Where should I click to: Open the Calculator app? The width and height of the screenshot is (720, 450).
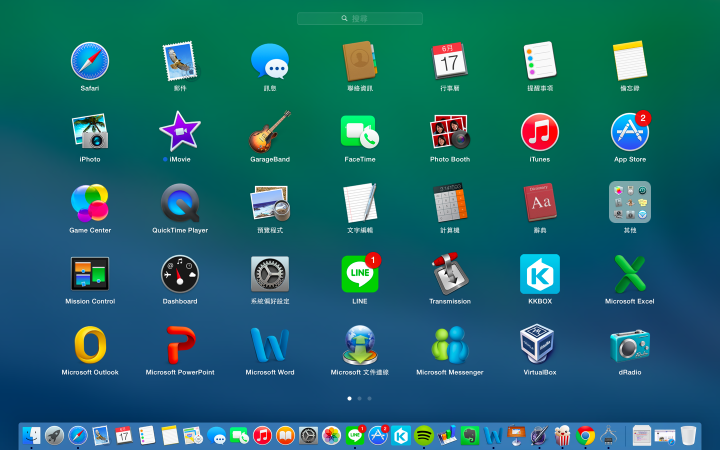450,202
